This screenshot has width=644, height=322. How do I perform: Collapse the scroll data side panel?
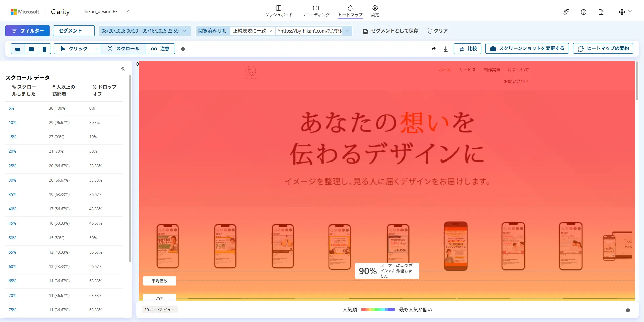pos(123,69)
